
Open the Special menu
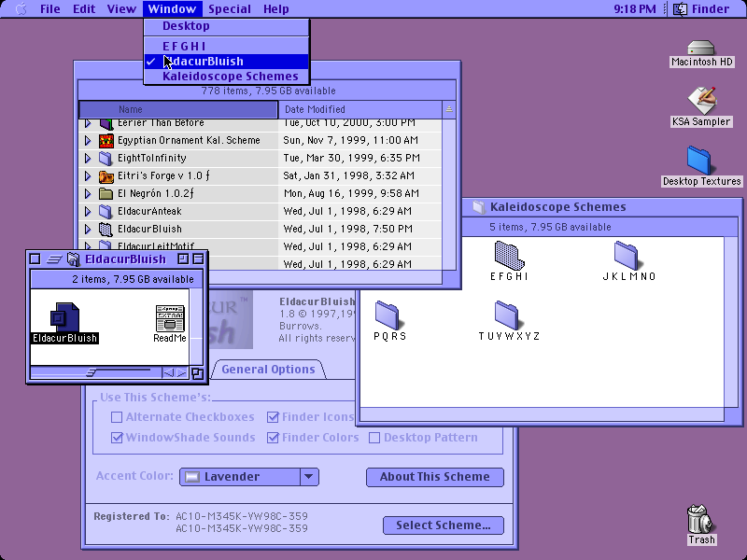pos(230,9)
